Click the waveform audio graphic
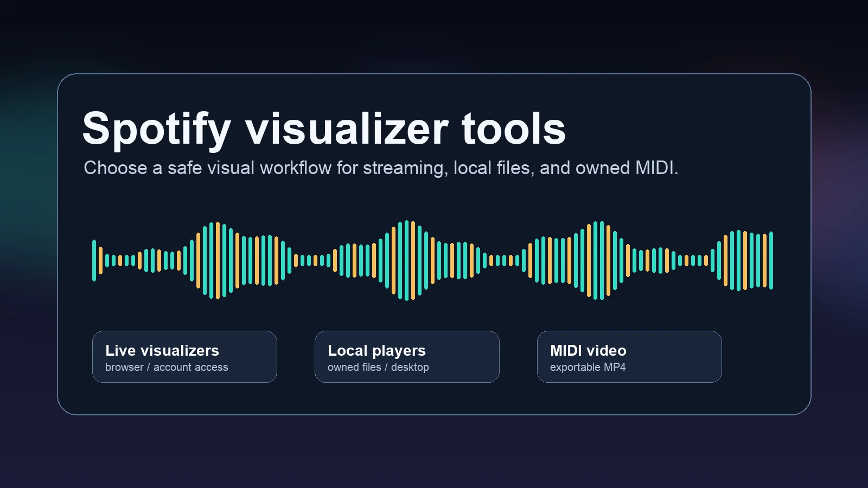This screenshot has height=488, width=868. pos(432,260)
